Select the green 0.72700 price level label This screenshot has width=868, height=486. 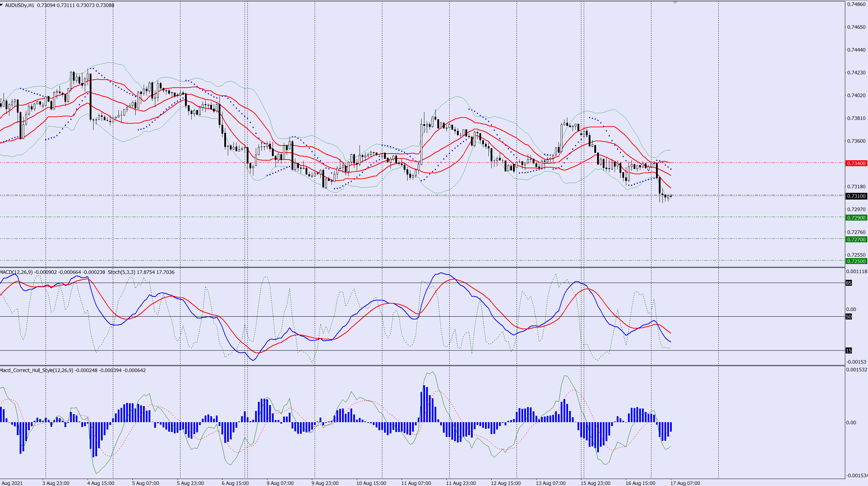tap(856, 239)
